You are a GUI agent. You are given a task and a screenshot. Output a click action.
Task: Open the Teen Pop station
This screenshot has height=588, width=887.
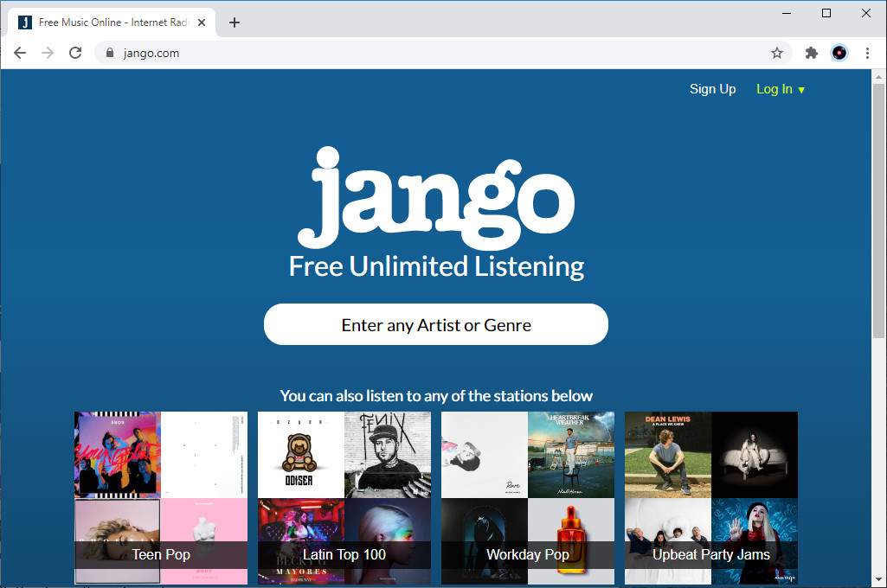point(161,498)
